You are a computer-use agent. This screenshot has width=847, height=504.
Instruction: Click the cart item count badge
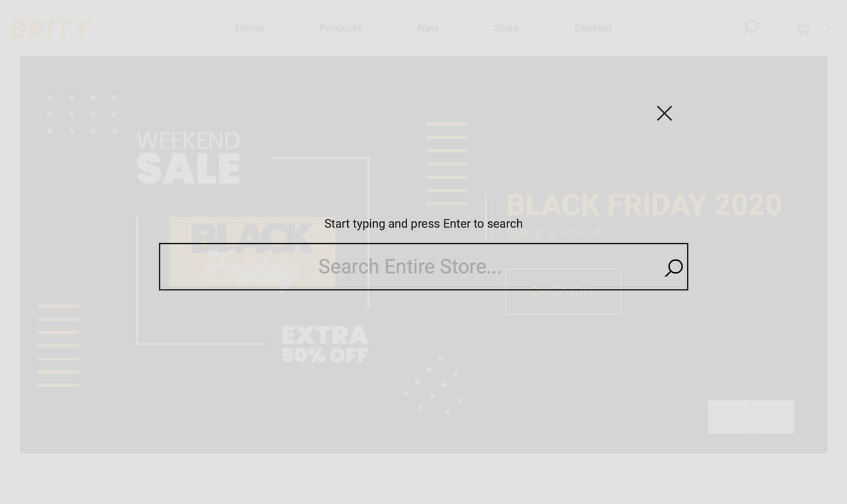(x=829, y=27)
